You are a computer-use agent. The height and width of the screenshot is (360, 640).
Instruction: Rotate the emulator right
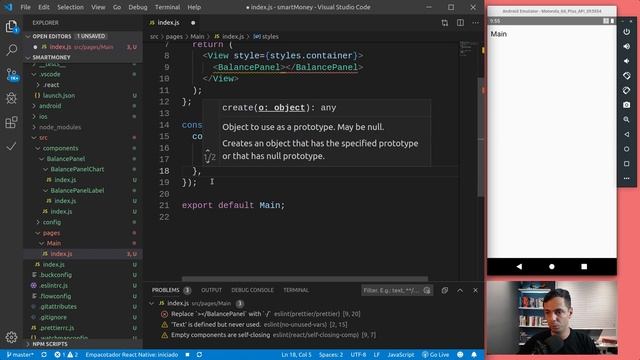click(x=627, y=91)
